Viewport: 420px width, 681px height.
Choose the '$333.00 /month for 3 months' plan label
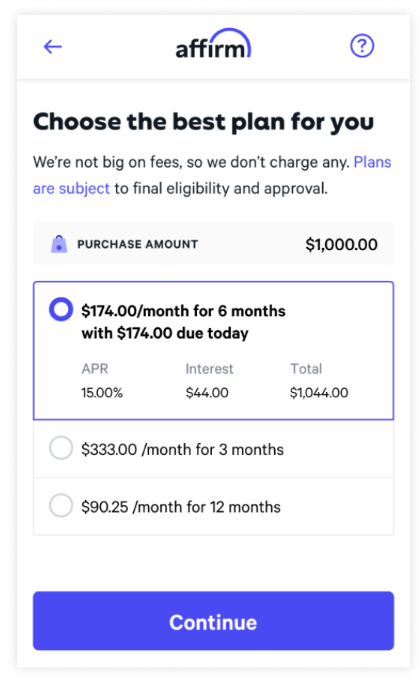pos(182,450)
